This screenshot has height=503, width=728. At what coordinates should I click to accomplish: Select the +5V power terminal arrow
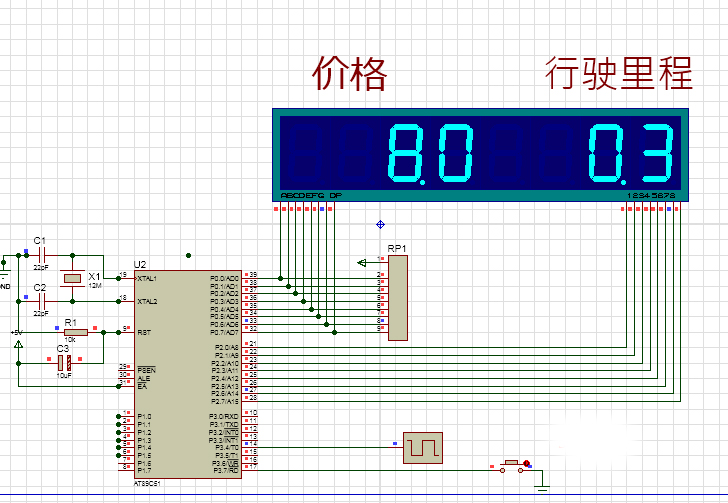tap(19, 345)
